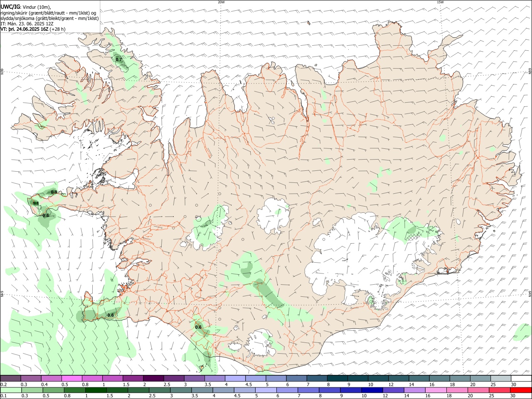
Task: Select the bottom-row red swatch at 25
Action: (x=499, y=390)
